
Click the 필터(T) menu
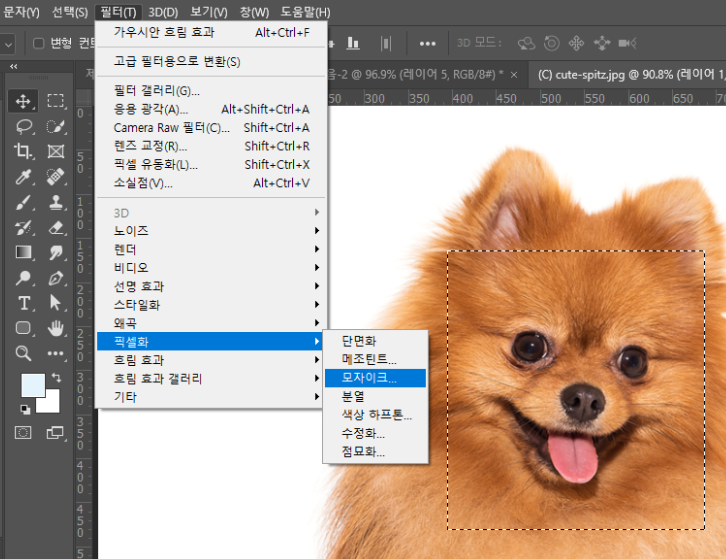[119, 12]
